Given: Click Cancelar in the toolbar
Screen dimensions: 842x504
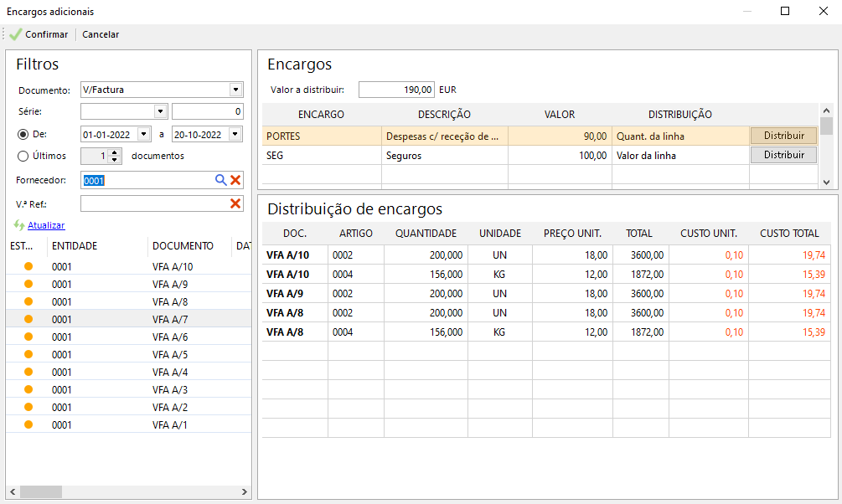Looking at the screenshot, I should coord(101,34).
